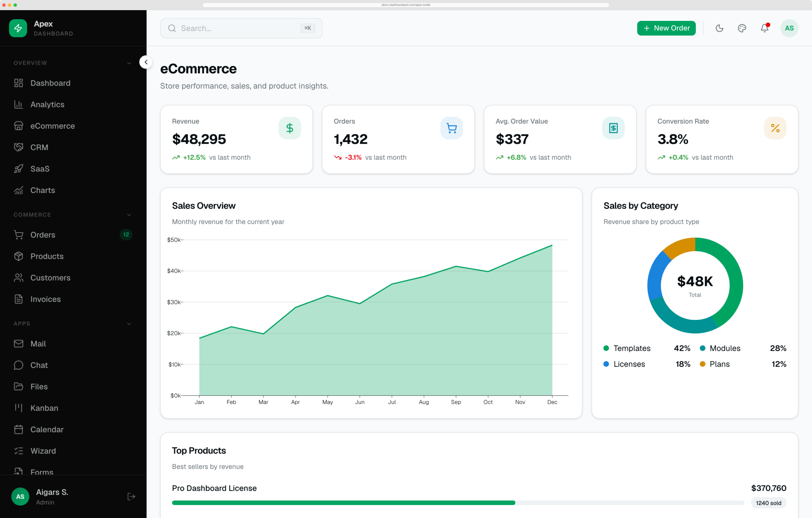The width and height of the screenshot is (812, 518).
Task: Click the Products box icon
Action: [x=18, y=256]
